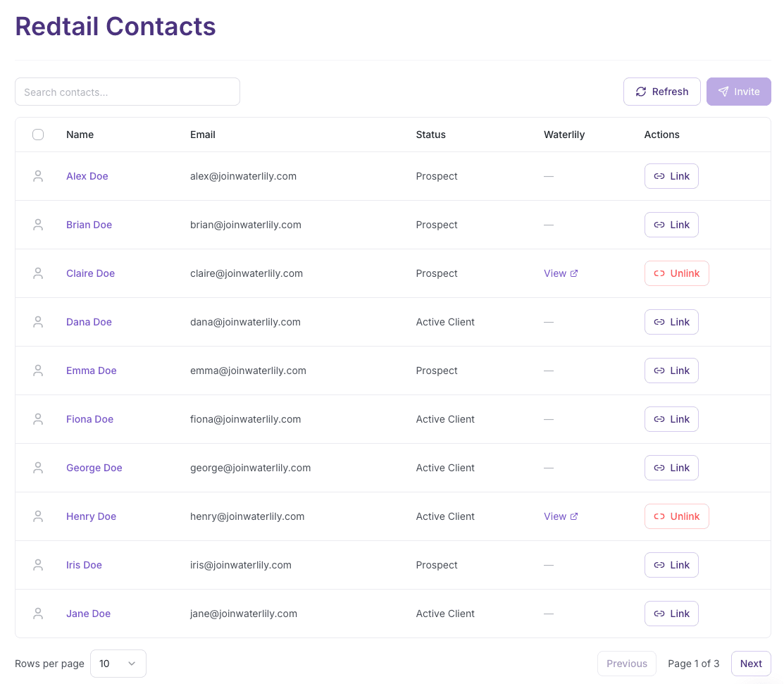The image size is (784, 684).
Task: Link the Alex Doe contact
Action: click(671, 176)
